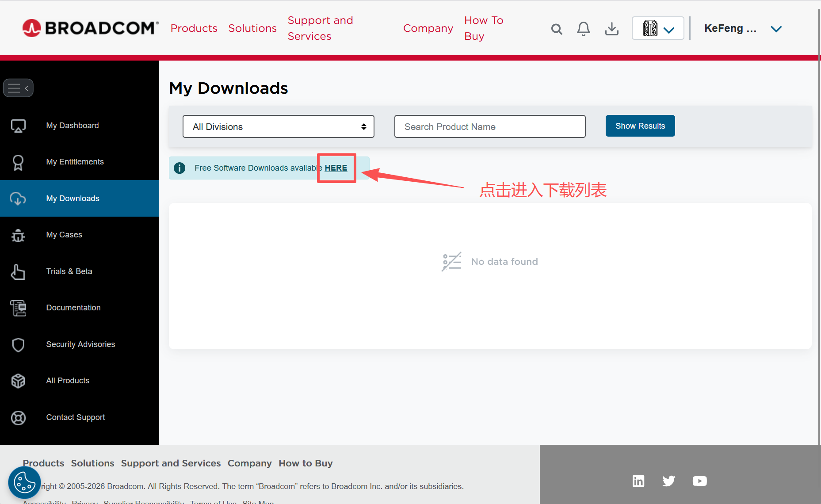The height and width of the screenshot is (504, 821).
Task: Open the search magnifier icon
Action: [557, 29]
